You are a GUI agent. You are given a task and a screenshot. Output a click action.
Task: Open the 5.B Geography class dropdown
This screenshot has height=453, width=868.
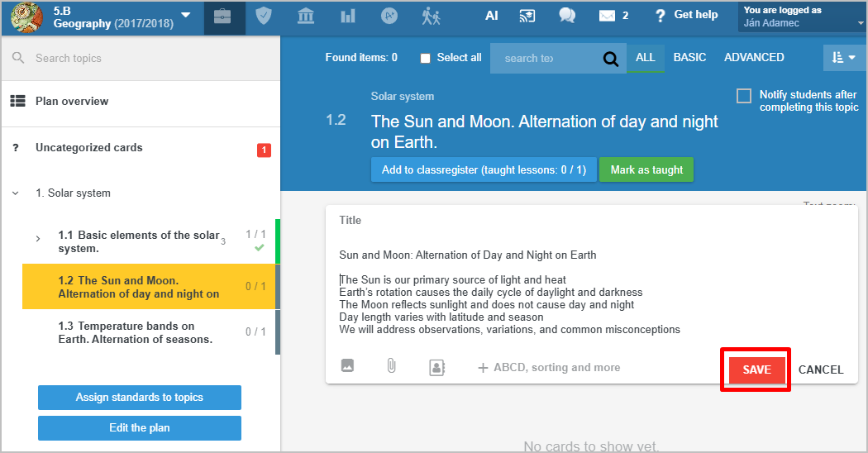coord(185,15)
